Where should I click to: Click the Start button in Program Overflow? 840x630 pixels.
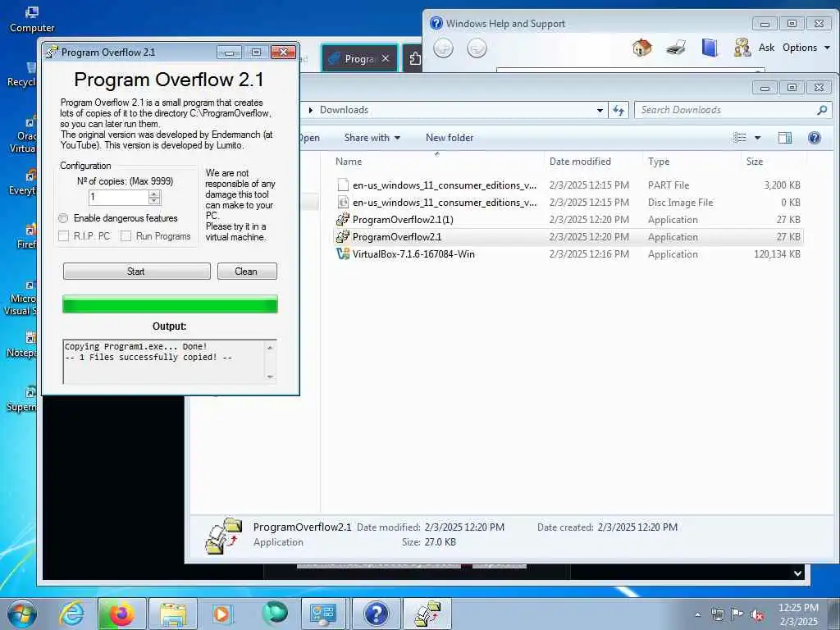137,271
